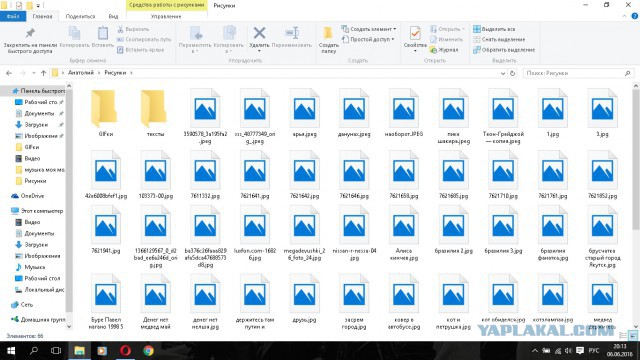Refresh the Рисунки folder view
640x360 pixels.
click(513, 73)
